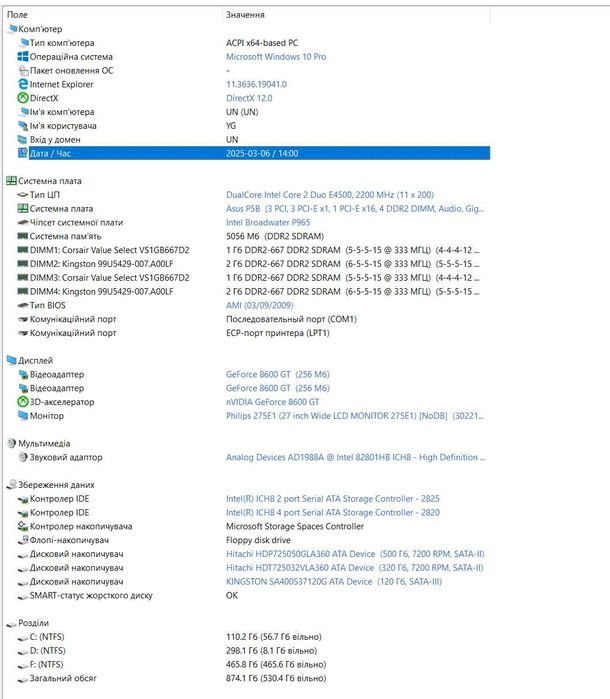Image resolution: width=610 pixels, height=699 pixels.
Task: Click the Microsoft Storage Spaces Controller value
Action: coord(295,526)
